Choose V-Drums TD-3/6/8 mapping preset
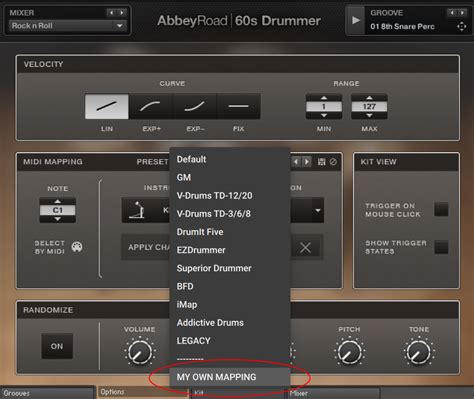 tap(230, 214)
